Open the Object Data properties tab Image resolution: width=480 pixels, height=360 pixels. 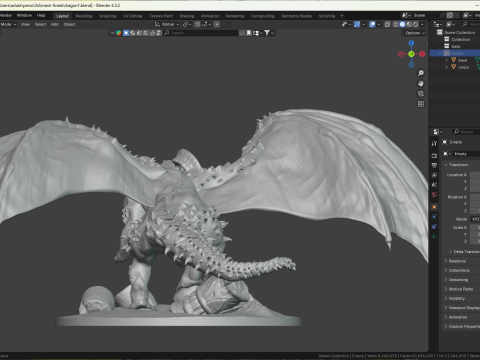coord(434,236)
